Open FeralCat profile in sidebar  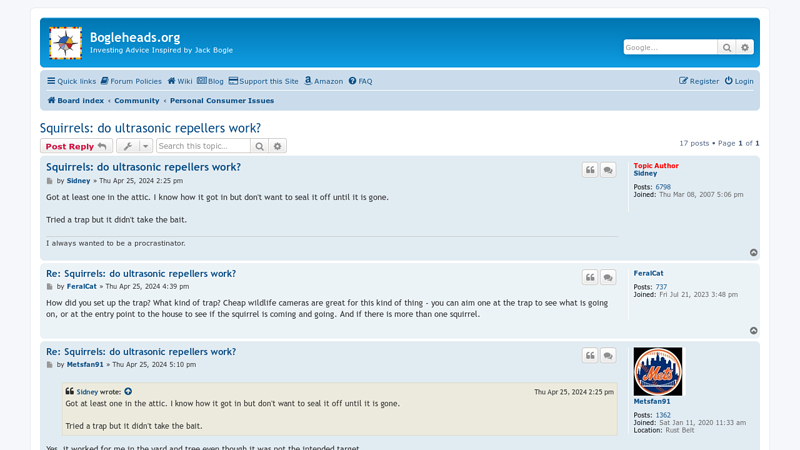point(648,273)
